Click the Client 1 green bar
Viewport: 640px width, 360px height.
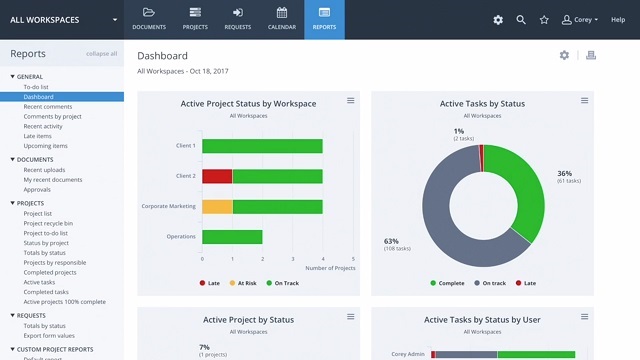(262, 146)
